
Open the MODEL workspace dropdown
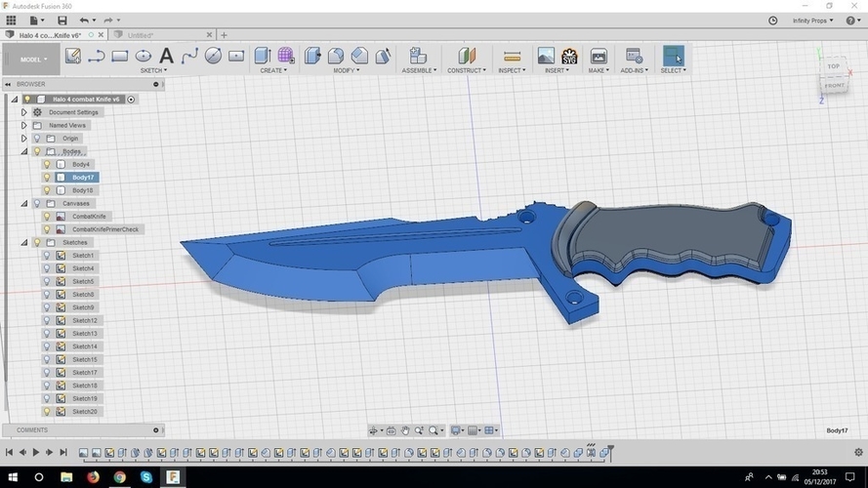coord(31,60)
